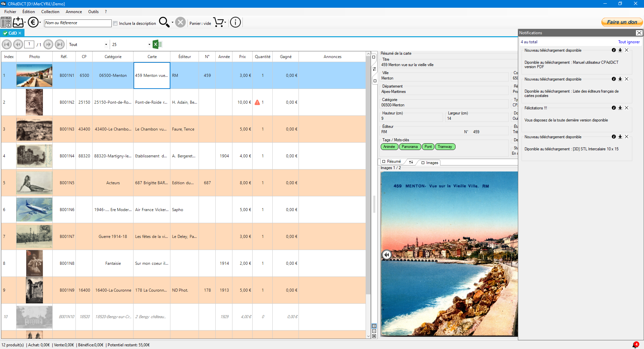Click the Faire un don button
Screen dimensions: 644x349
pyautogui.click(x=622, y=22)
